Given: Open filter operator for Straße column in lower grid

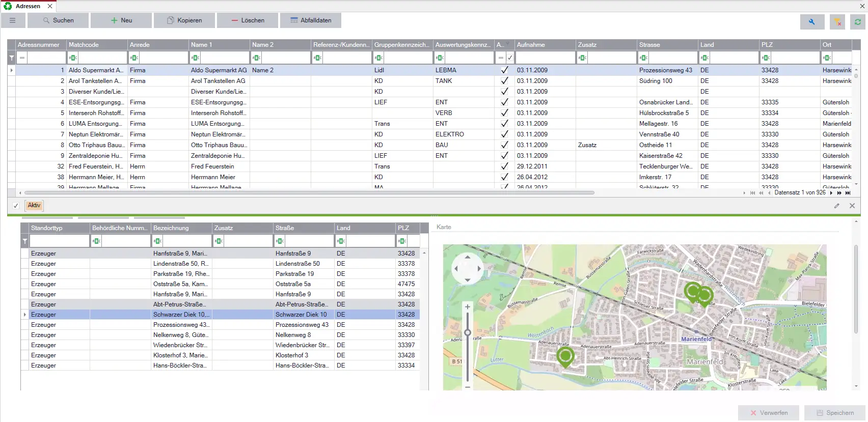Looking at the screenshot, I should (x=280, y=241).
